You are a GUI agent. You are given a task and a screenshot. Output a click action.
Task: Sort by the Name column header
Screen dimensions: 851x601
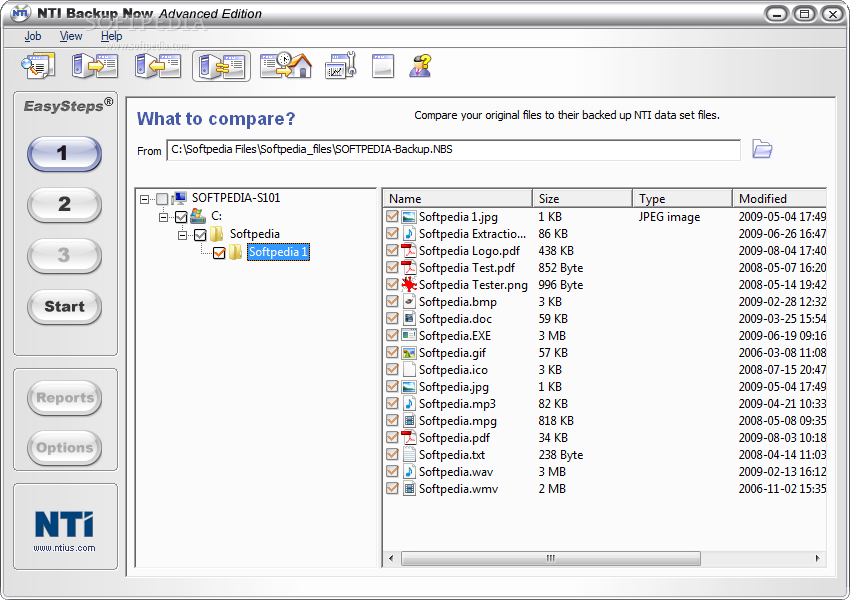pos(458,199)
